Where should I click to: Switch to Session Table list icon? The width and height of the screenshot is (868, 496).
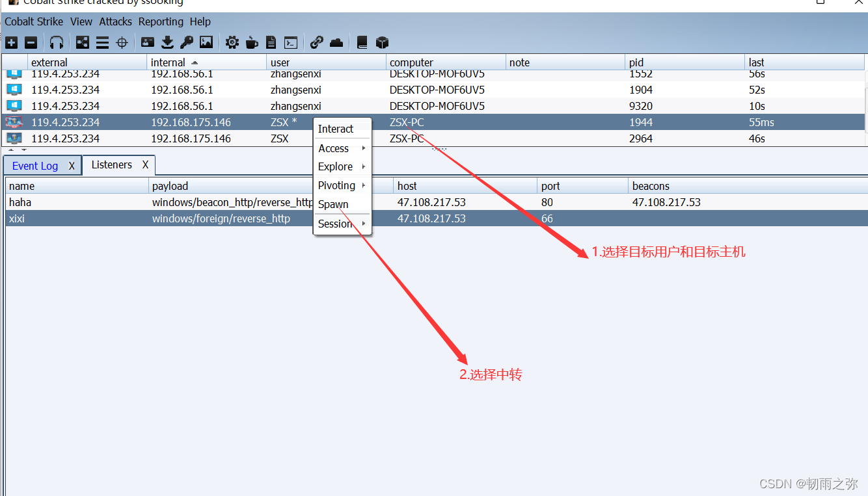click(102, 43)
